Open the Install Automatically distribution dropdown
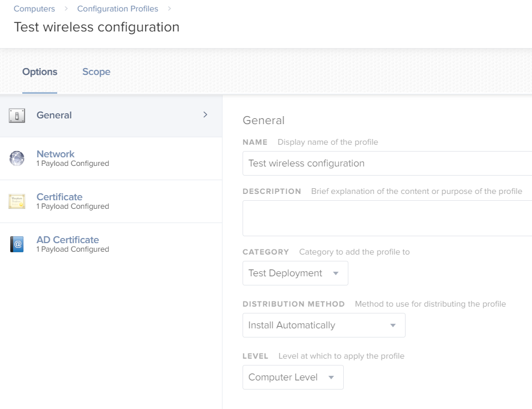 tap(324, 325)
